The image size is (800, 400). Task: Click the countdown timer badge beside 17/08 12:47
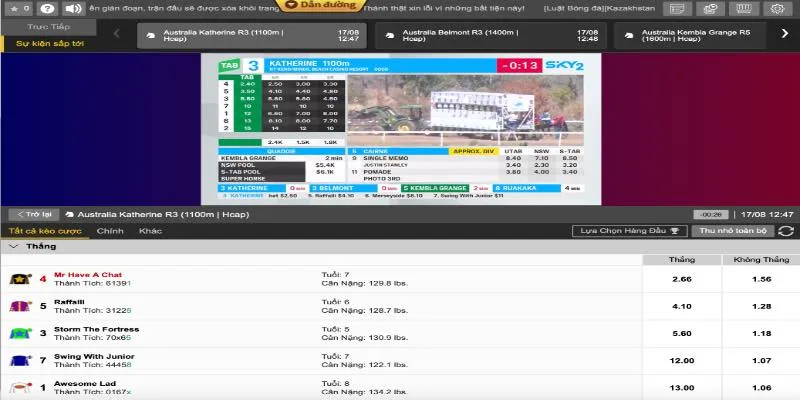[x=711, y=215]
